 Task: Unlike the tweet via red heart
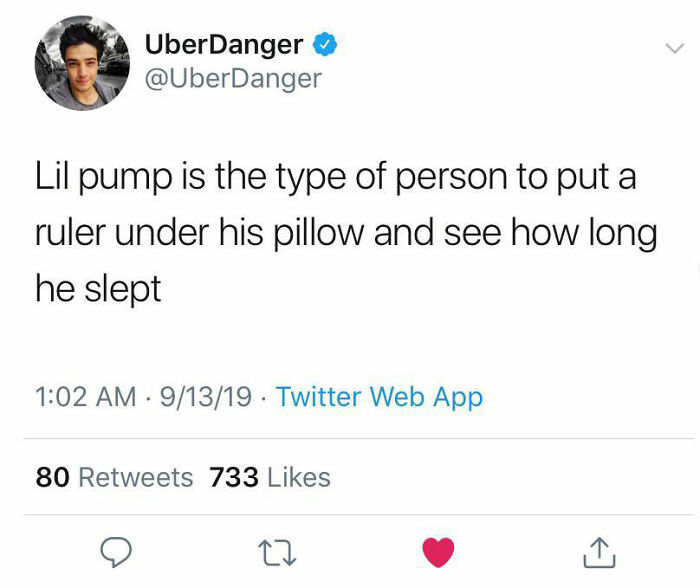pos(438,552)
